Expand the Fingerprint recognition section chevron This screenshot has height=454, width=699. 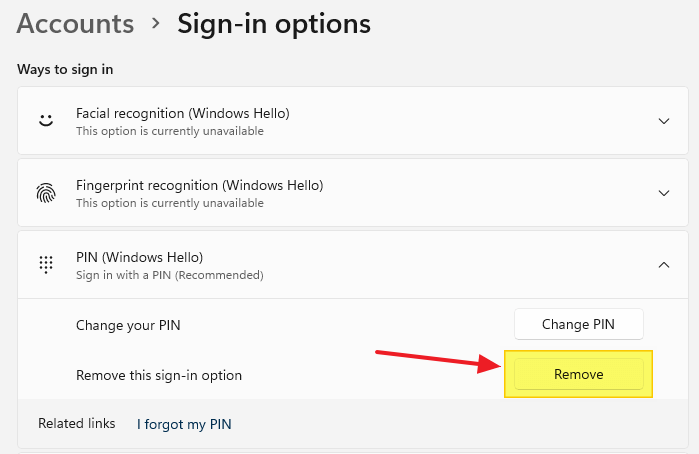pos(664,193)
